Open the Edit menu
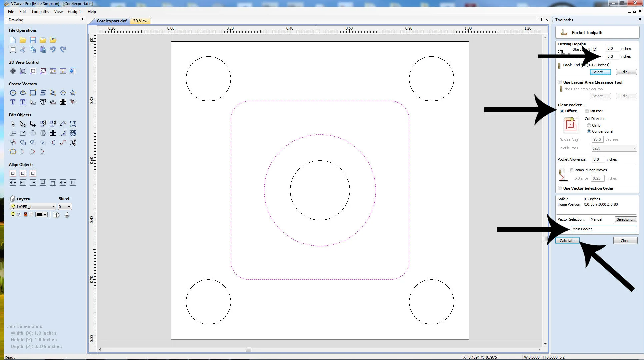 coord(23,12)
